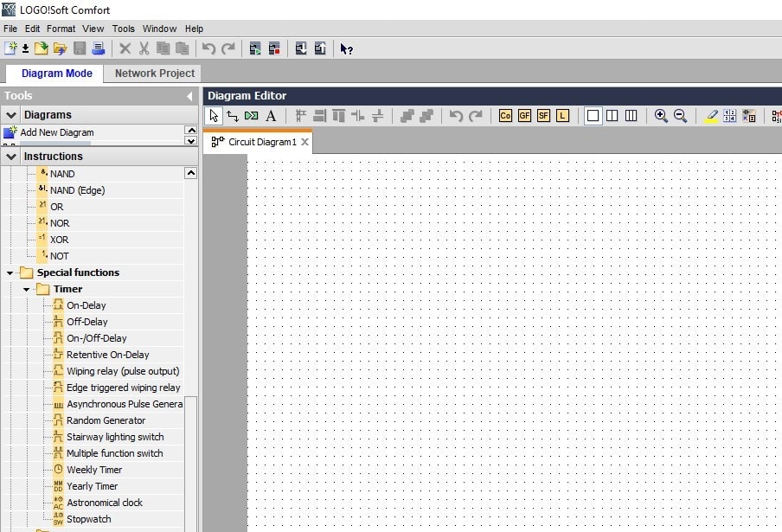This screenshot has width=782, height=532.
Task: Select the On-Delay timer block
Action: (87, 305)
